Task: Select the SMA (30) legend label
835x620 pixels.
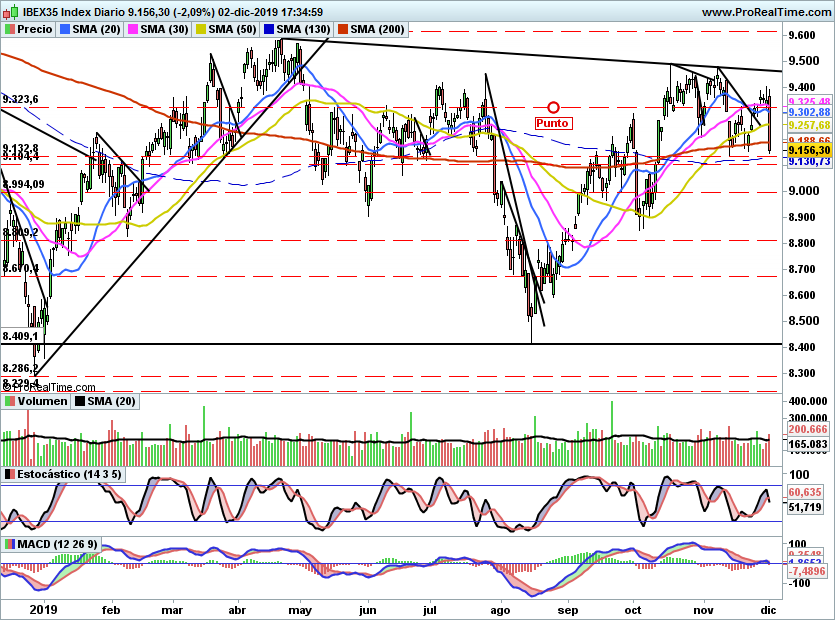Action: [x=165, y=29]
